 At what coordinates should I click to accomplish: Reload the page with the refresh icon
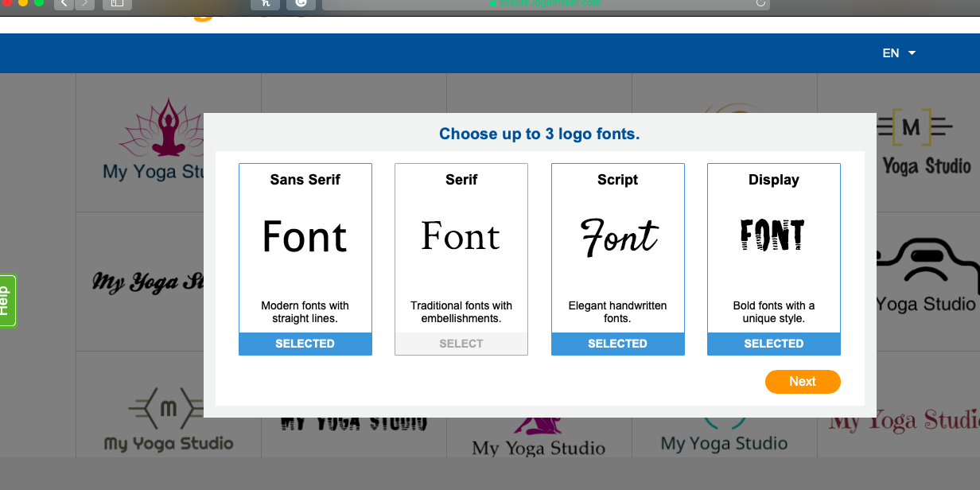(x=760, y=3)
